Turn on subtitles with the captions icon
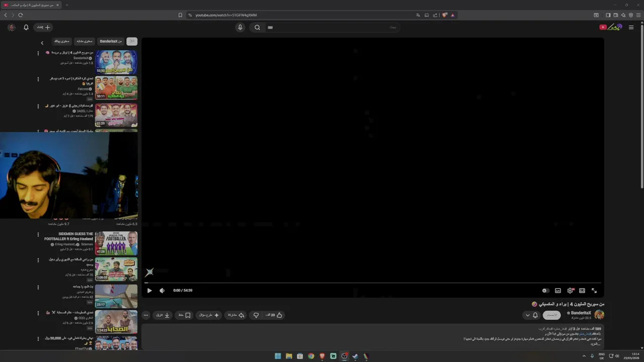The height and width of the screenshot is (362, 644). [x=558, y=291]
